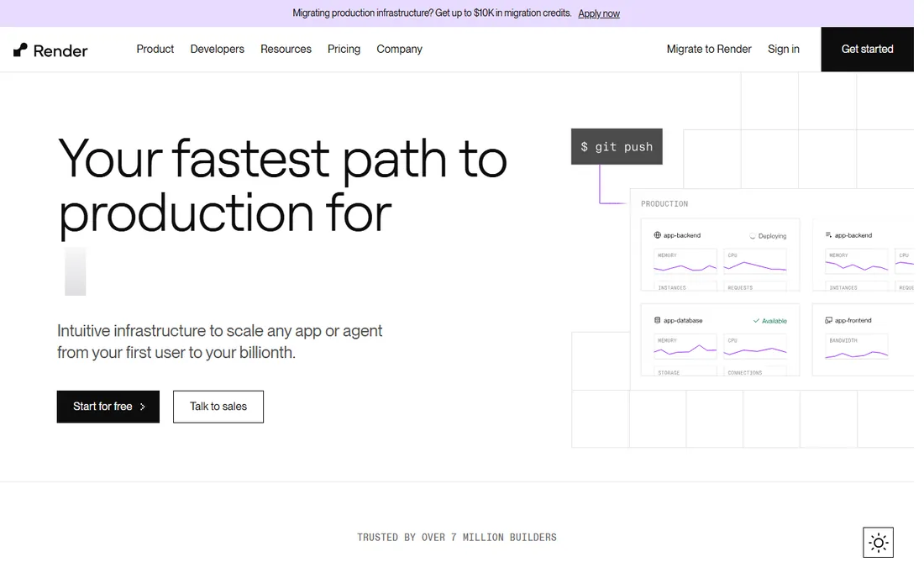Open the Product menu

(x=155, y=49)
